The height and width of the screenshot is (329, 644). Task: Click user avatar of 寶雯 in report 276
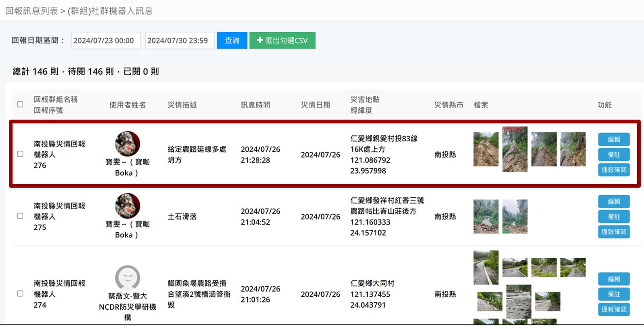click(128, 143)
